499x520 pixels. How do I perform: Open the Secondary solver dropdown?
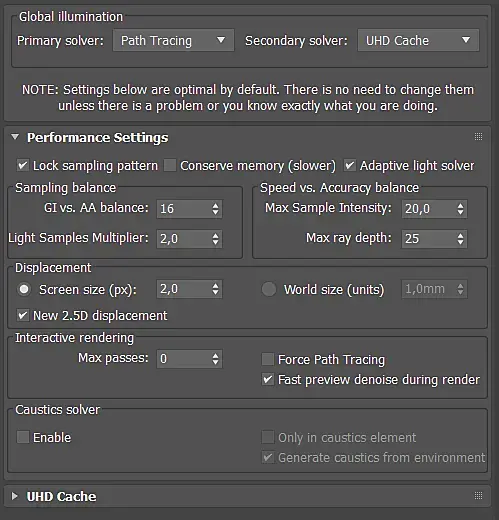[418, 40]
